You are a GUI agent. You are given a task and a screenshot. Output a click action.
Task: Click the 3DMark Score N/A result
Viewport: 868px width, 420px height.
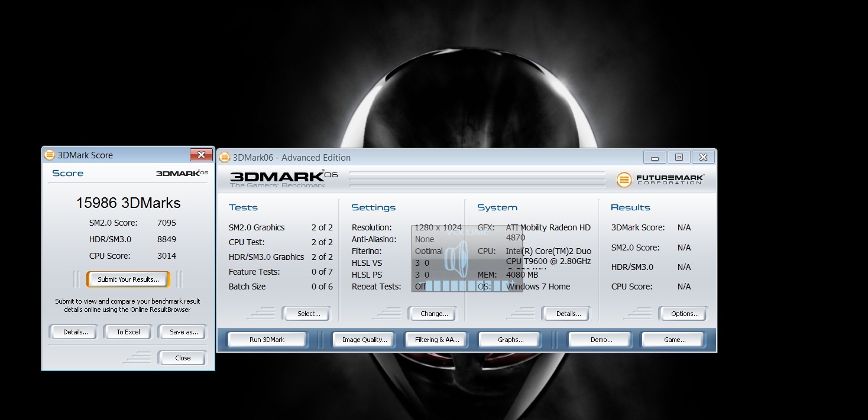pos(684,227)
